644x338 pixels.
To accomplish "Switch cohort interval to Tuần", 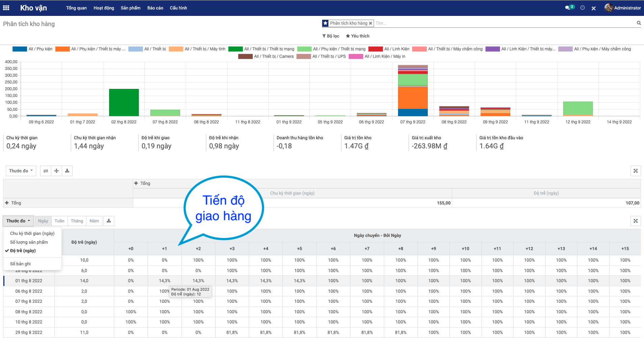I will pos(59,221).
